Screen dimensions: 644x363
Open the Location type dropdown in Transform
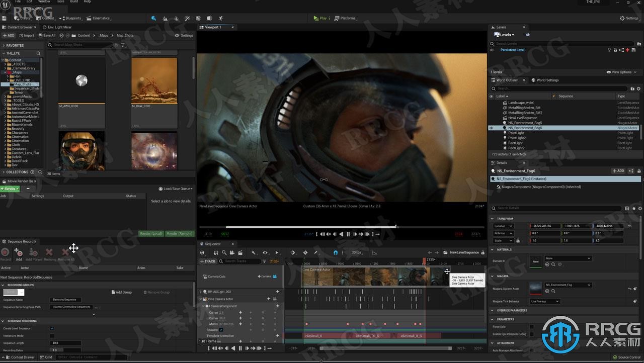click(503, 226)
